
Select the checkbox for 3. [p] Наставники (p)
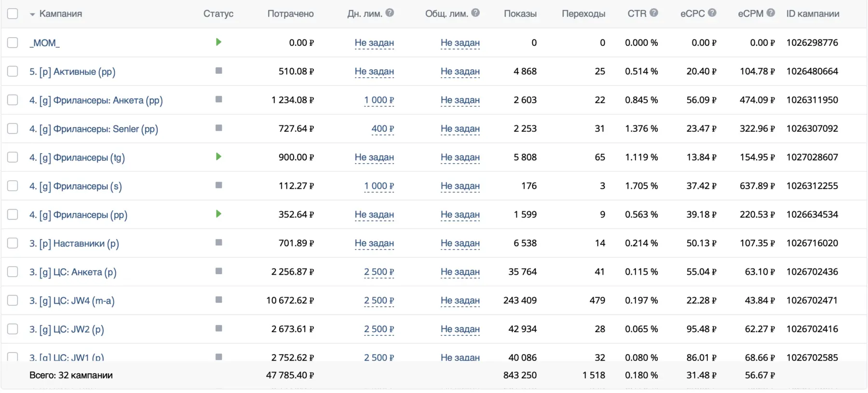tap(13, 243)
